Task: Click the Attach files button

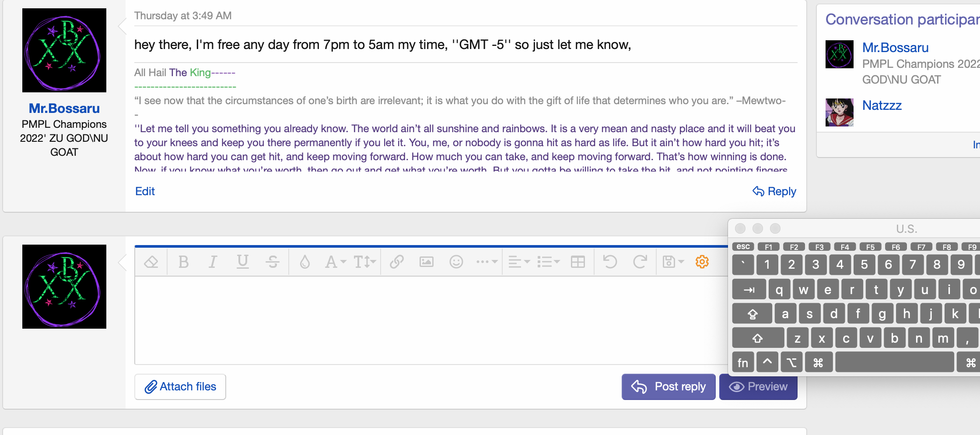Action: (180, 387)
